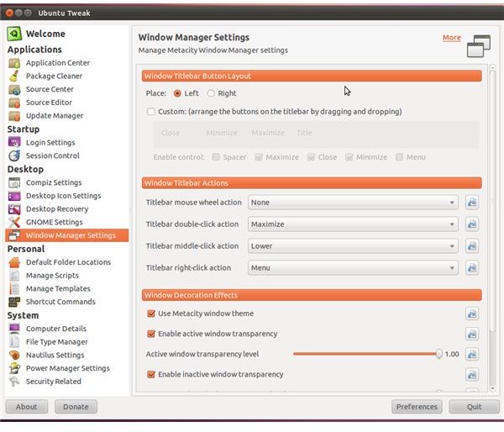The image size is (504, 432).
Task: Go to Application Center label
Action: pyautogui.click(x=58, y=63)
